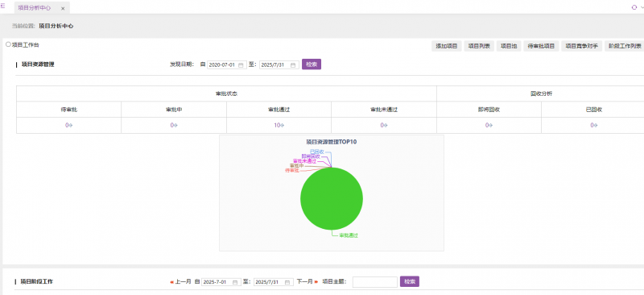Click arrow icon beside 待审批 count

click(71, 126)
